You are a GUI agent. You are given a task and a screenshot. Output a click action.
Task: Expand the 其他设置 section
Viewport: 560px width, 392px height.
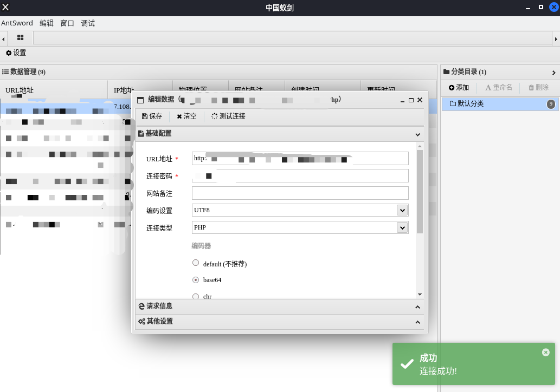[417, 322]
